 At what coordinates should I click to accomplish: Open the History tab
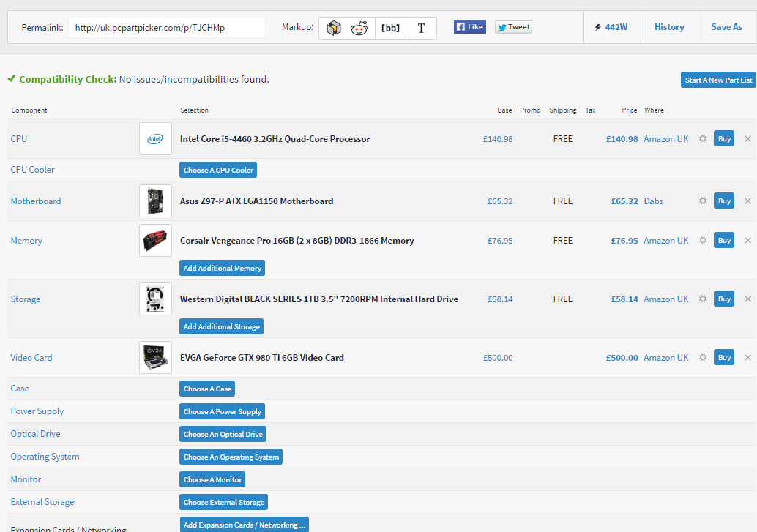(x=669, y=27)
